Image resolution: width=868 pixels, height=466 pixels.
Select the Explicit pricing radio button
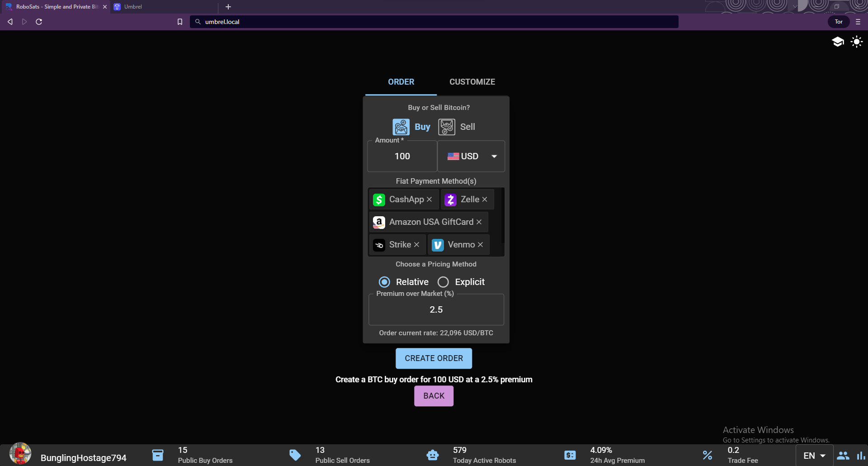[x=443, y=282]
